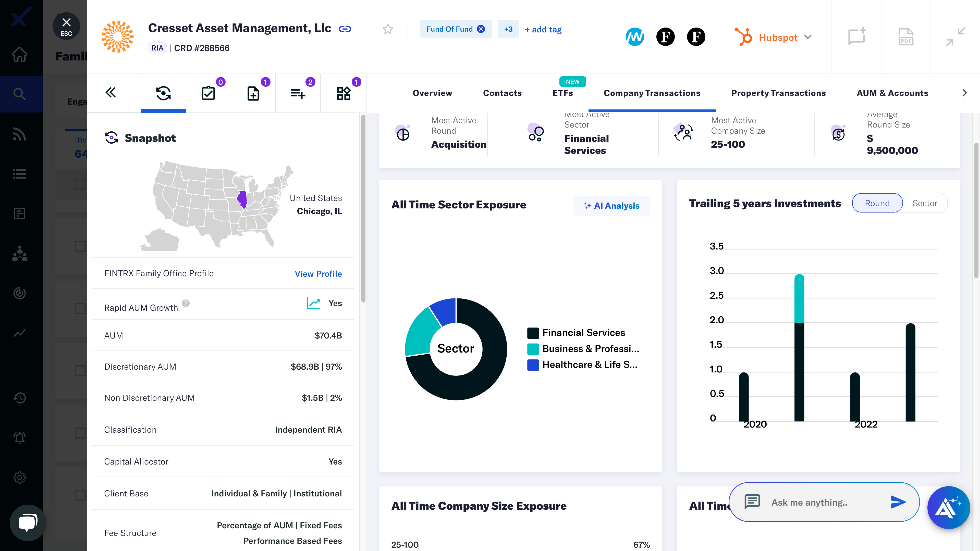Image resolution: width=980 pixels, height=551 pixels.
Task: Add a note via comment-plus icon
Action: 857,36
